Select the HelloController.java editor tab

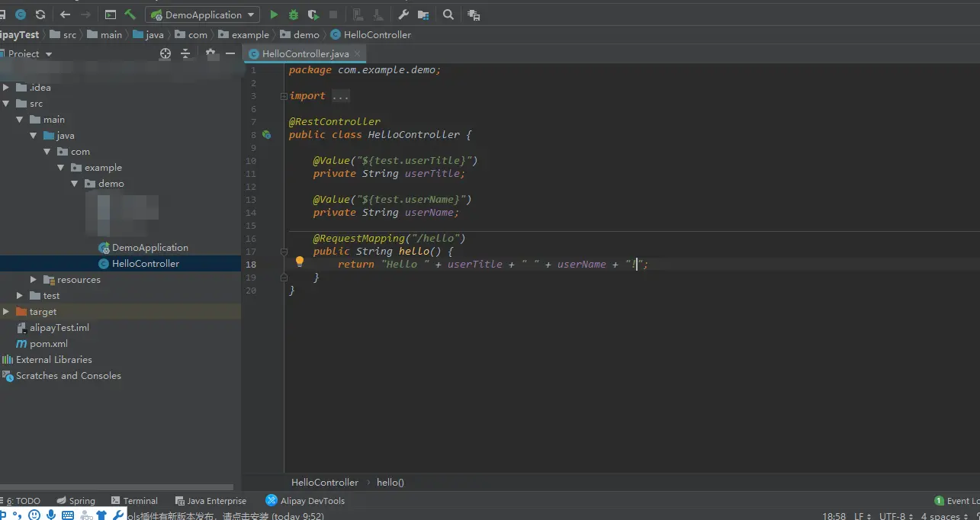point(304,54)
